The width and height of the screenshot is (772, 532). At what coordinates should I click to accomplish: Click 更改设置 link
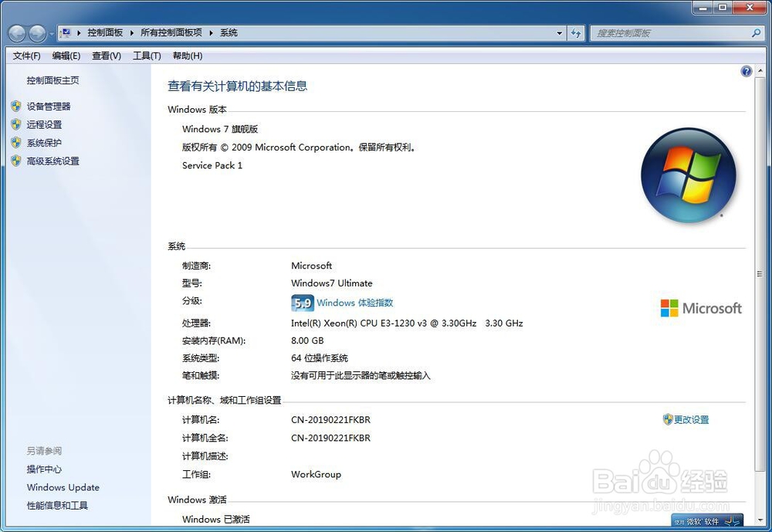click(691, 420)
